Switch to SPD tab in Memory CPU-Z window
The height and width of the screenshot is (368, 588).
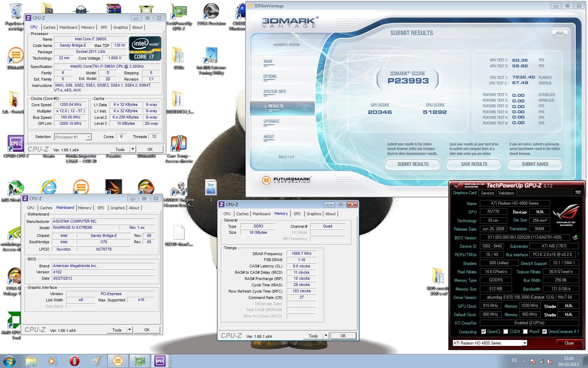[x=297, y=214]
